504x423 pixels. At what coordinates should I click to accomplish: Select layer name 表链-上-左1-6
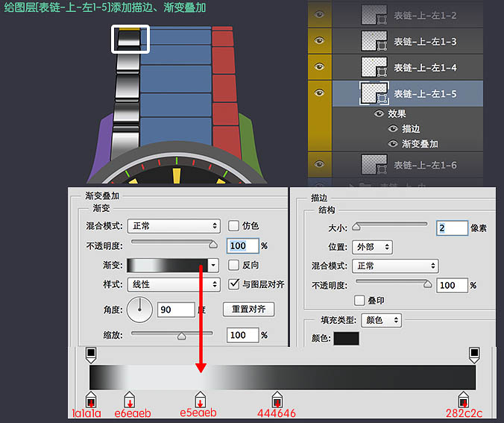point(425,166)
